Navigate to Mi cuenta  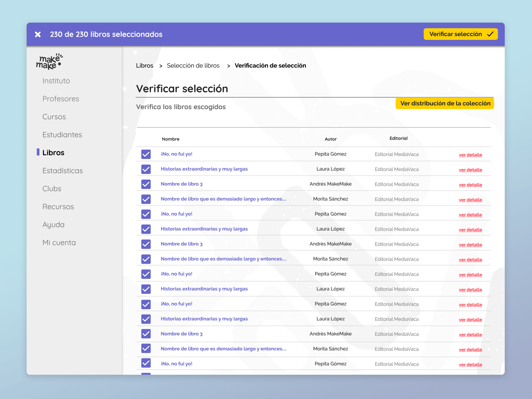click(59, 243)
